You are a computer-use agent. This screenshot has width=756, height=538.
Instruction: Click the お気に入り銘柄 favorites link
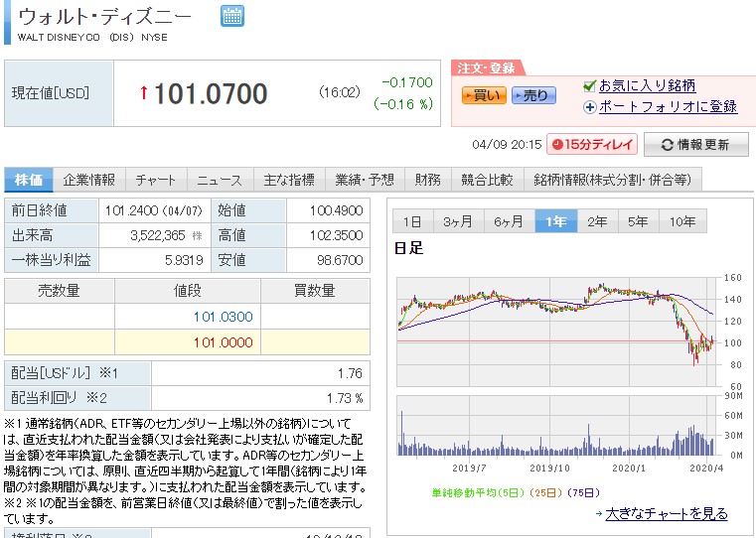coord(647,85)
